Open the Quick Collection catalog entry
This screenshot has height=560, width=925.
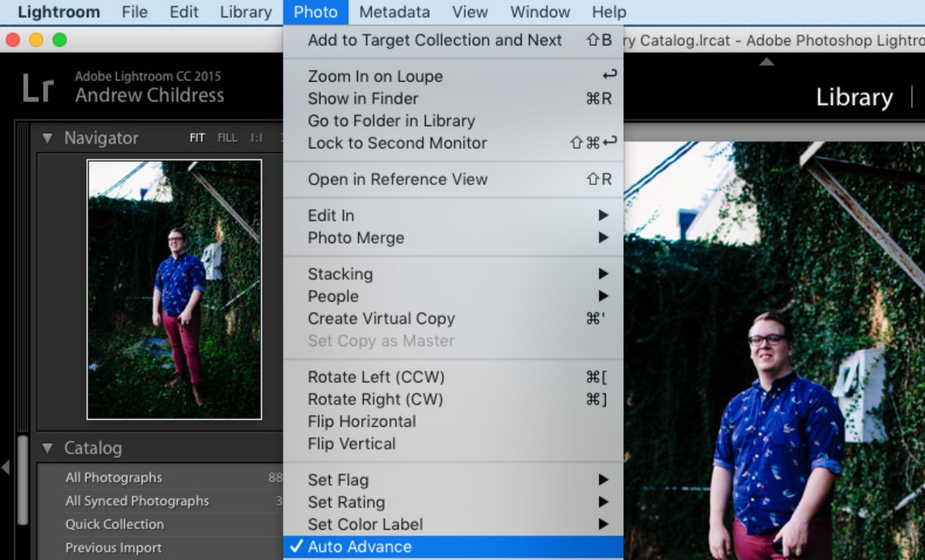tap(115, 524)
